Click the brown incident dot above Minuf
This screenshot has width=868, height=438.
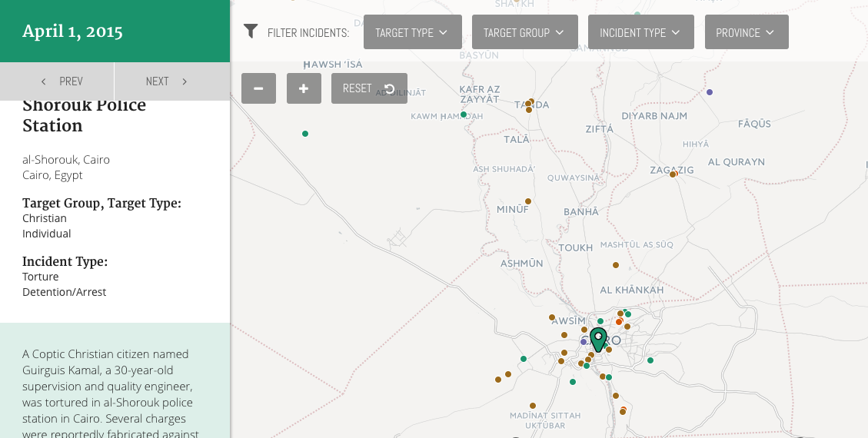pos(528,201)
